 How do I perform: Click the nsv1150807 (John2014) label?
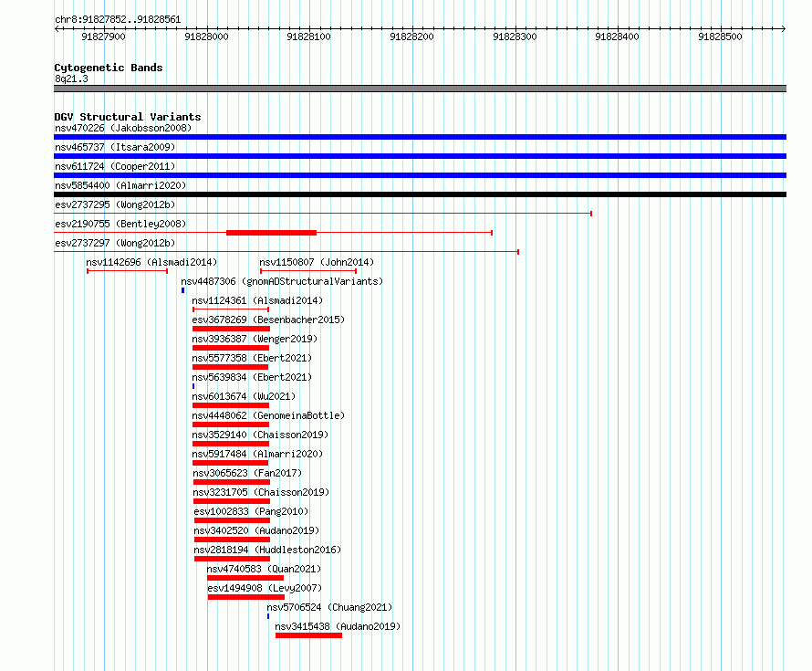[x=317, y=262]
